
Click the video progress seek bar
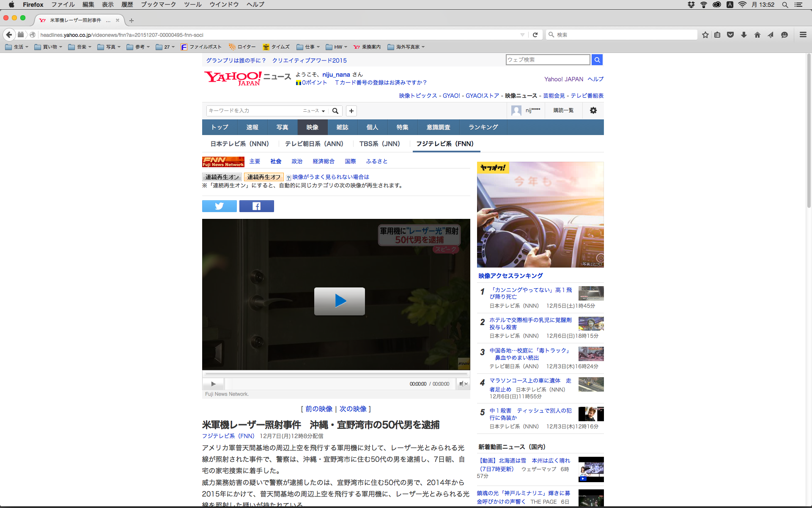336,374
